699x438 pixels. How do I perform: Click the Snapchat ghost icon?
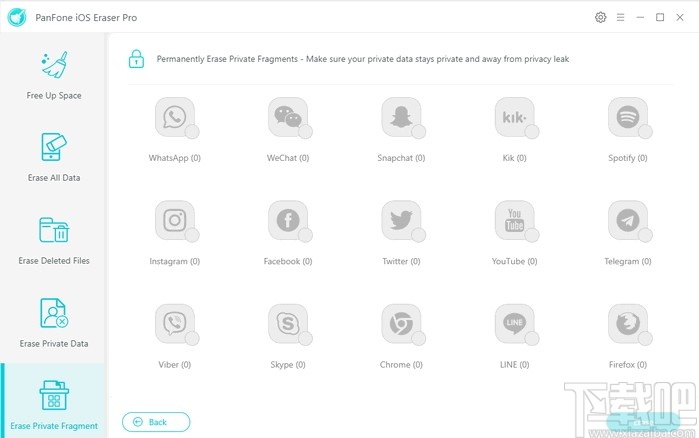point(401,117)
